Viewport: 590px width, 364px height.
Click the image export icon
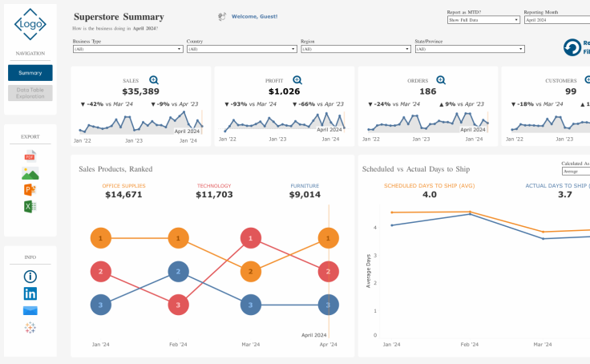tap(30, 172)
